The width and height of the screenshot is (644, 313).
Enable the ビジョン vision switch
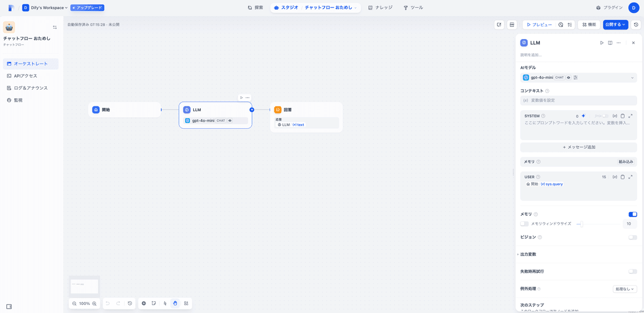tap(633, 237)
